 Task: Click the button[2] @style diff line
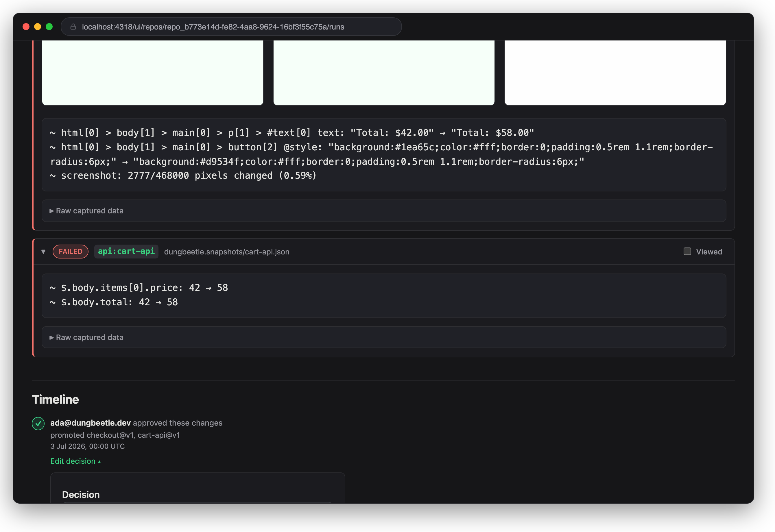(381, 154)
